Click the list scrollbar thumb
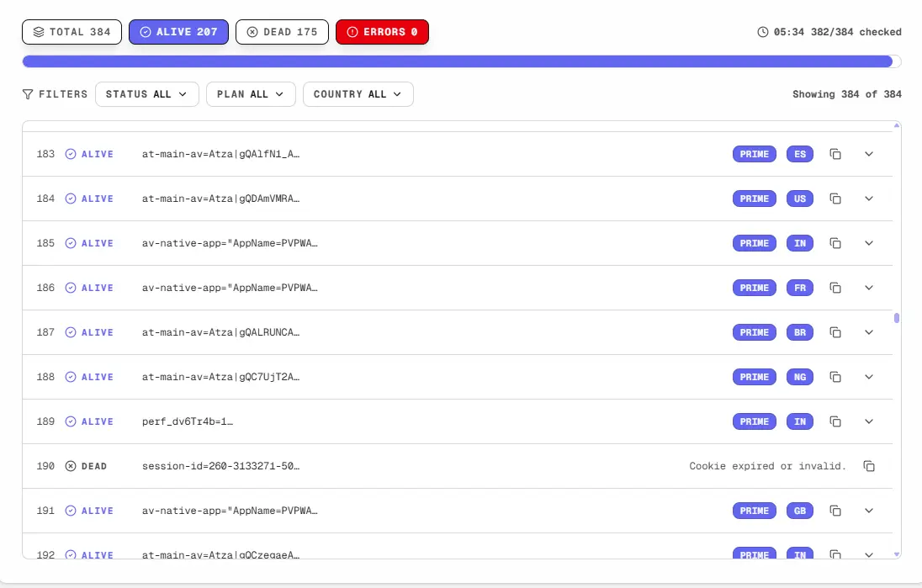The width and height of the screenshot is (922, 588). pos(897,318)
